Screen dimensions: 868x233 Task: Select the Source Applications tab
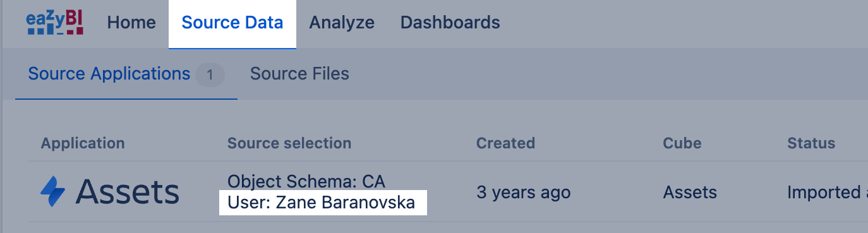[x=109, y=74]
